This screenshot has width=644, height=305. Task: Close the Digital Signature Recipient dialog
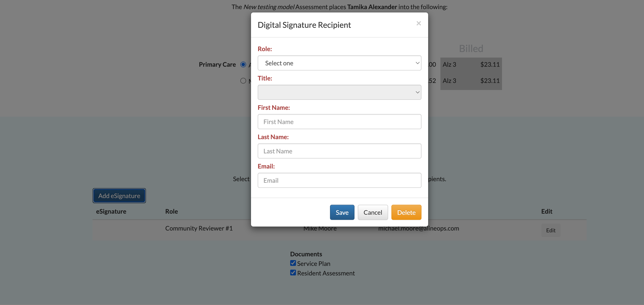tap(419, 24)
